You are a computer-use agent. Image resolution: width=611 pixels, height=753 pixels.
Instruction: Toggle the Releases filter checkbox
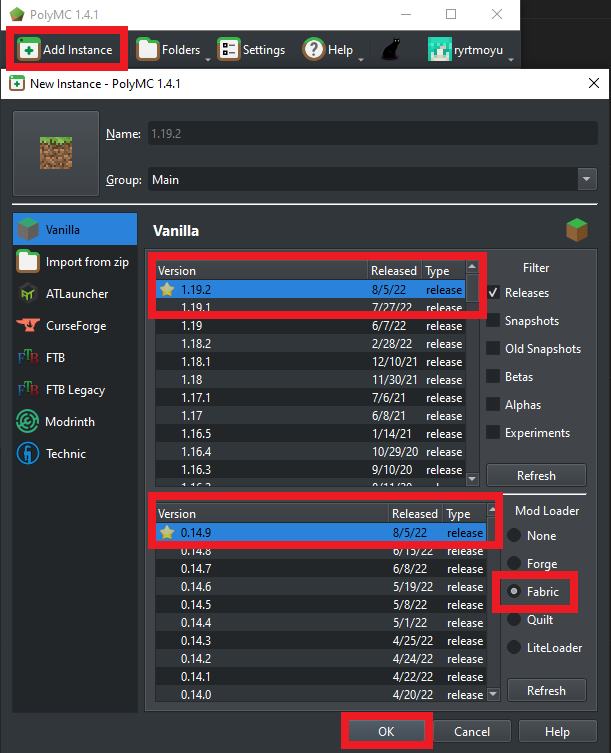tap(493, 292)
